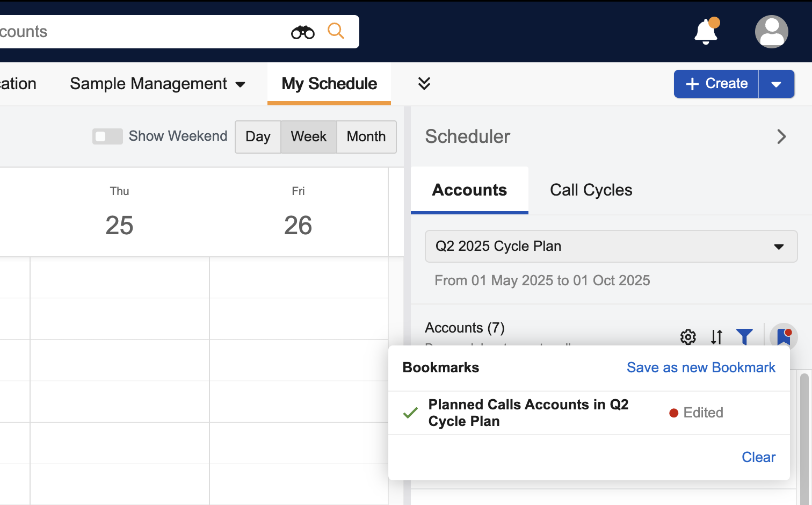The width and height of the screenshot is (812, 505).
Task: Collapse the Scheduler panel chevron
Action: [x=781, y=136]
